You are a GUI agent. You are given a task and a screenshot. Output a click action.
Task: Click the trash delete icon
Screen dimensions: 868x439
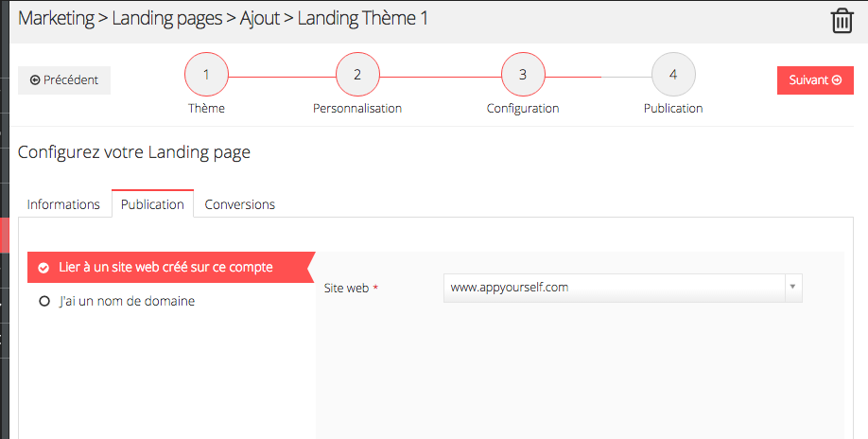842,21
